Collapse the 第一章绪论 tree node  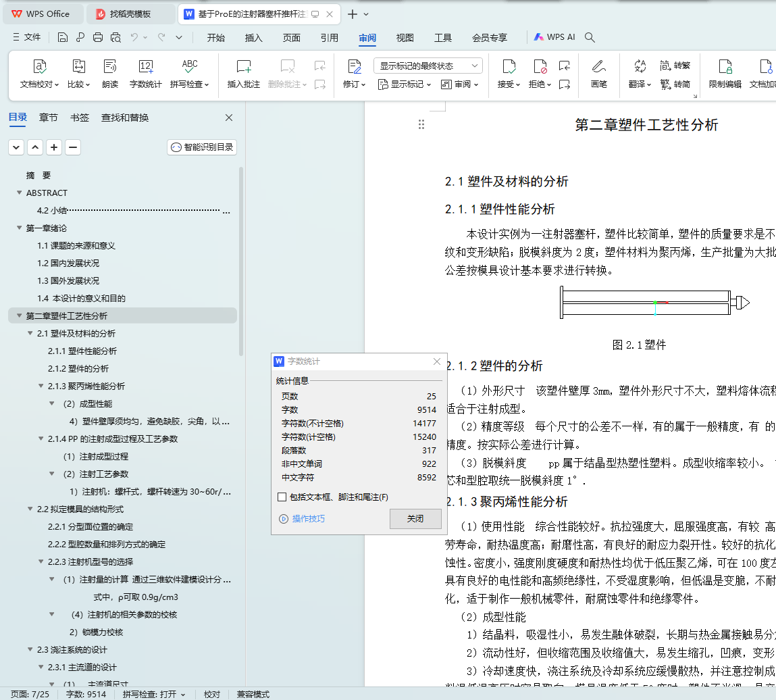[x=20, y=228]
